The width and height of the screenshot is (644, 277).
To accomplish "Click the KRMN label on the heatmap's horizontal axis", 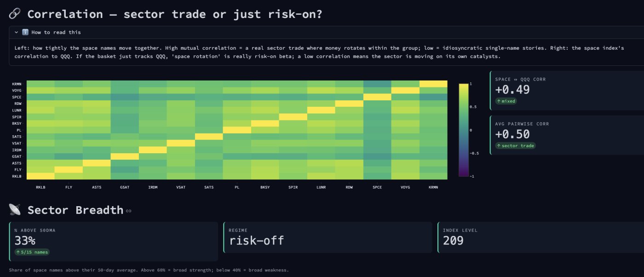I will pos(433,187).
